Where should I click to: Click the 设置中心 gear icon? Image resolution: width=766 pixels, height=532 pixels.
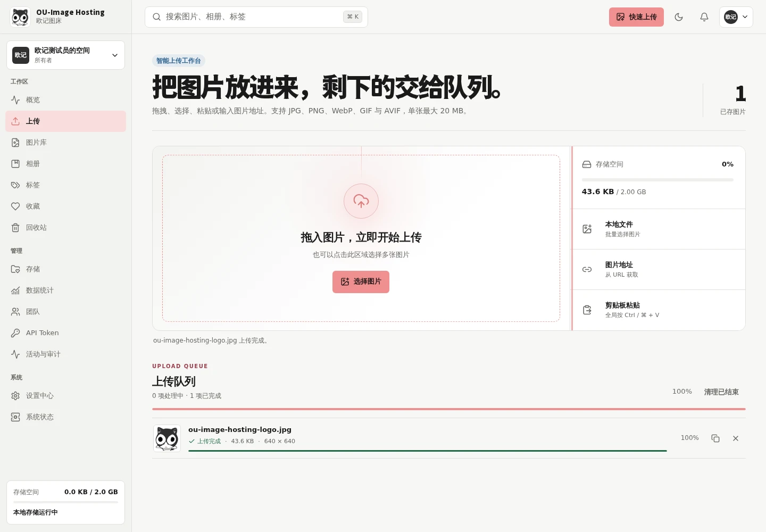[15, 396]
